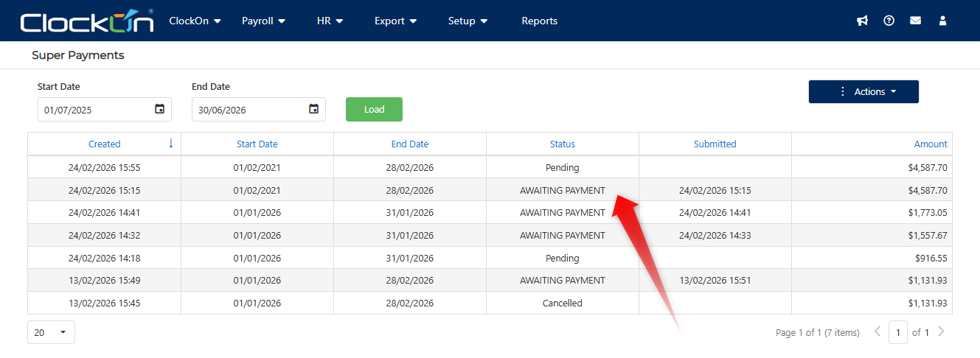This screenshot has height=358, width=980.
Task: Go to previous page arrow
Action: tap(878, 332)
